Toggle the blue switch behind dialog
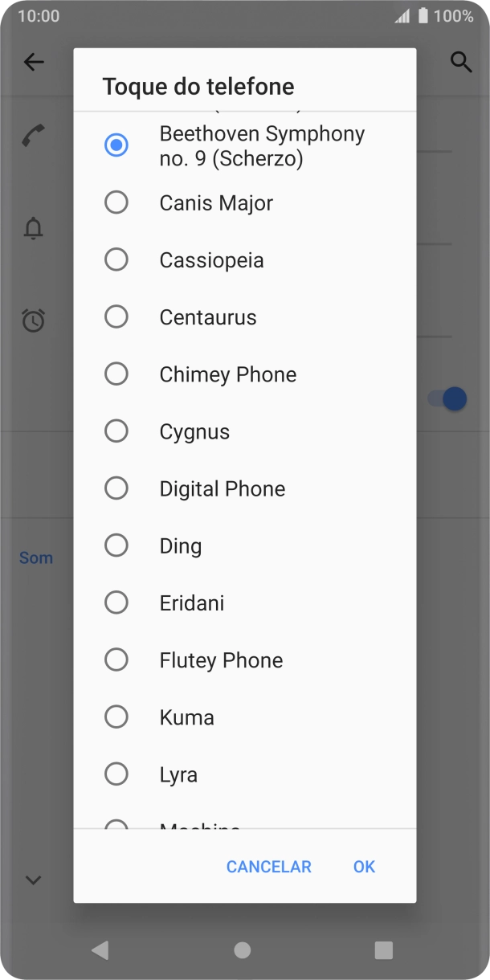The height and width of the screenshot is (980, 490). click(x=448, y=398)
